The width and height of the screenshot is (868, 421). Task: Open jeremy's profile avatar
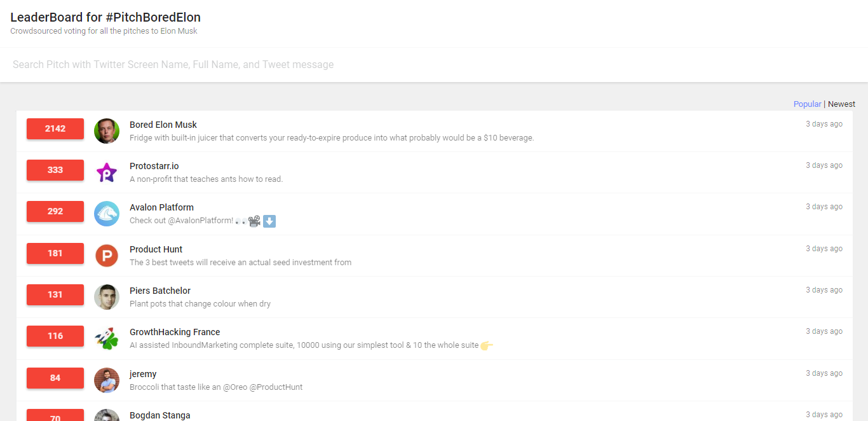click(x=107, y=380)
